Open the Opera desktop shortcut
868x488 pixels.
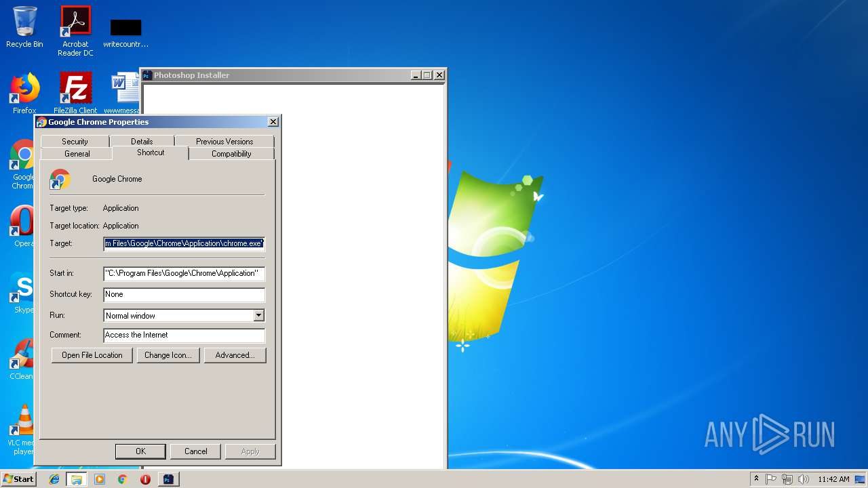click(22, 226)
